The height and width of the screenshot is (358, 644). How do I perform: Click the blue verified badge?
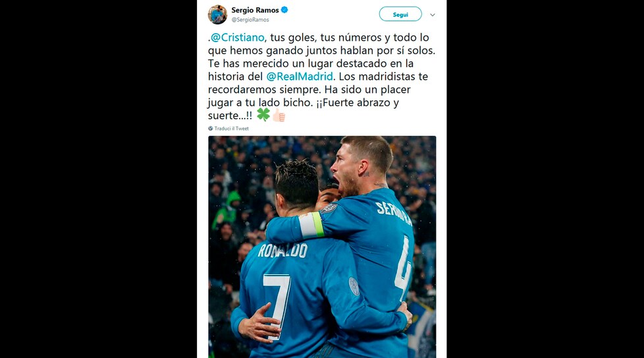284,10
